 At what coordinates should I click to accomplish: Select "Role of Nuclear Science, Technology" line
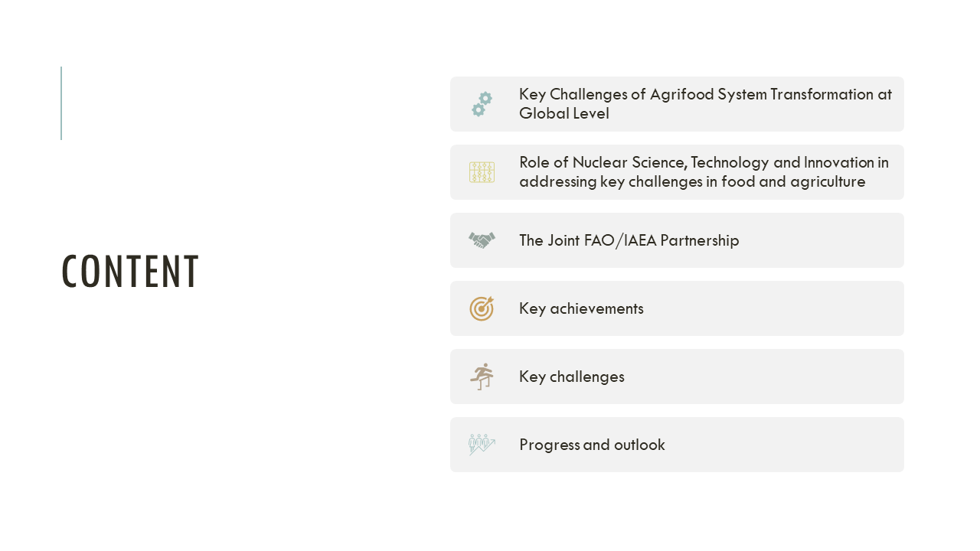pos(704,162)
